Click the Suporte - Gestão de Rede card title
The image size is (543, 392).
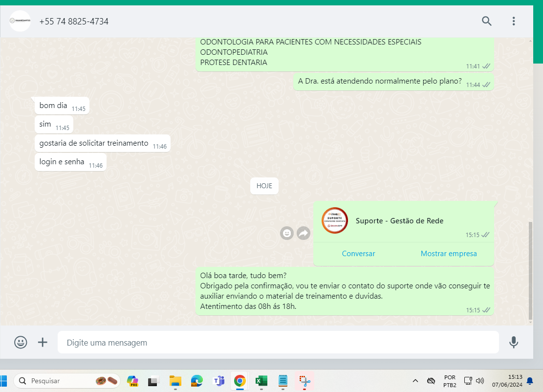pyautogui.click(x=399, y=220)
